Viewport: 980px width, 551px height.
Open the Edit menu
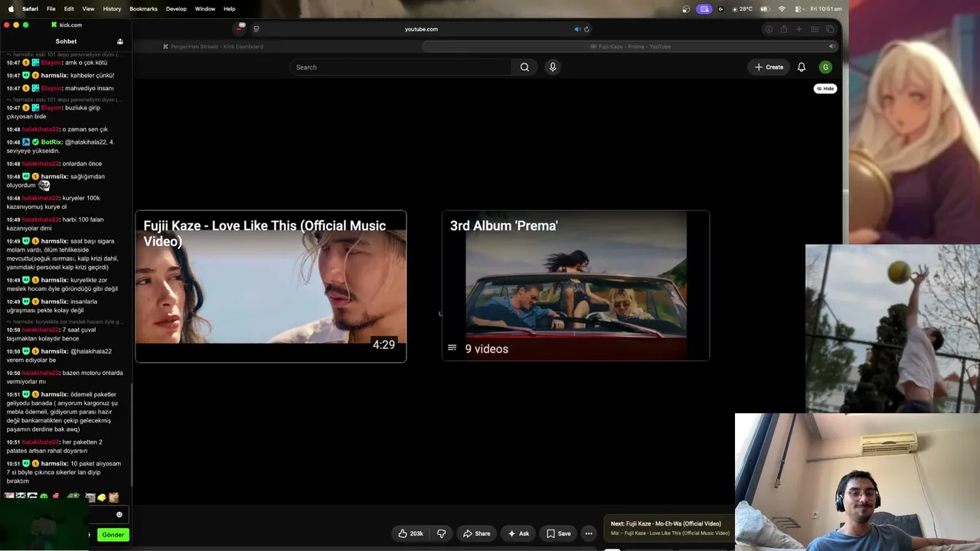[x=69, y=8]
